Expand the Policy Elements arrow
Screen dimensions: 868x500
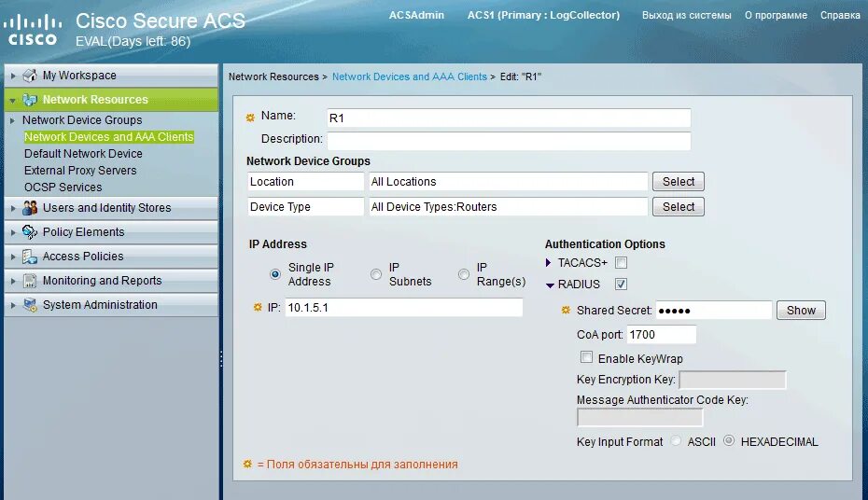click(13, 233)
